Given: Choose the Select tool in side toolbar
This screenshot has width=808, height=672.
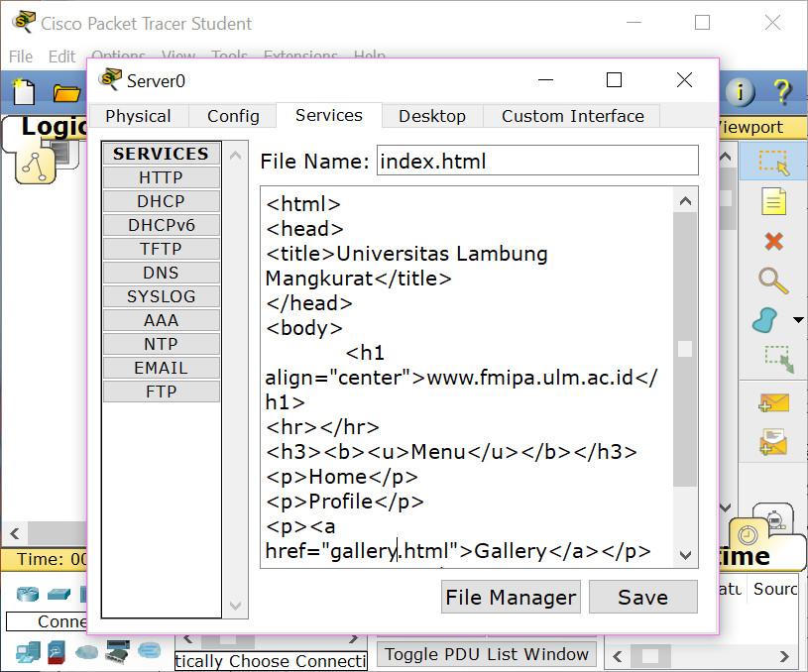Looking at the screenshot, I should click(x=773, y=162).
